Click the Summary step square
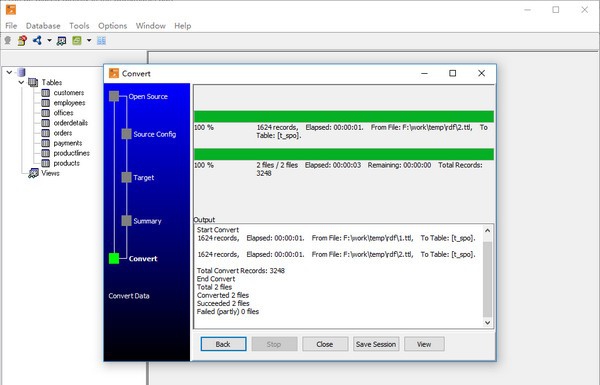 click(127, 221)
